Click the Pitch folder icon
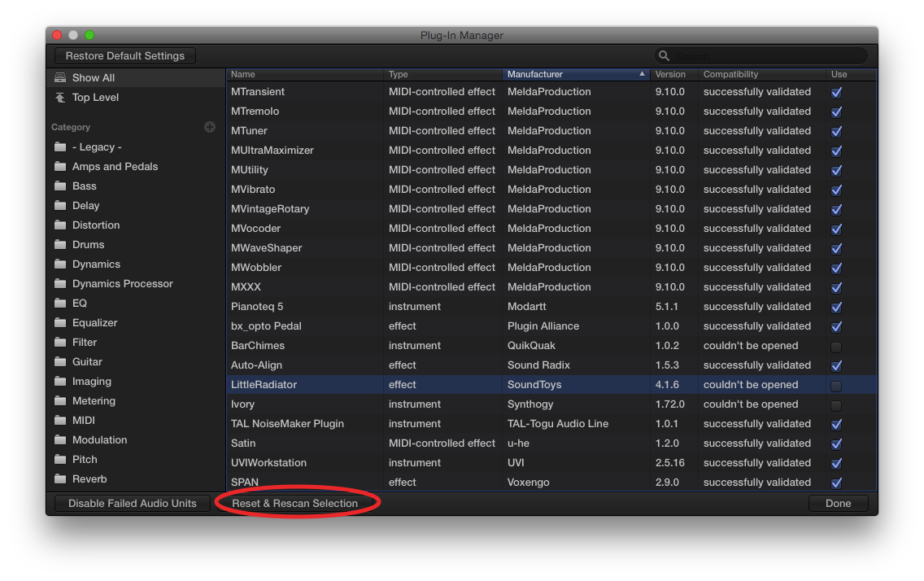Image resolution: width=924 pixels, height=581 pixels. coord(60,459)
